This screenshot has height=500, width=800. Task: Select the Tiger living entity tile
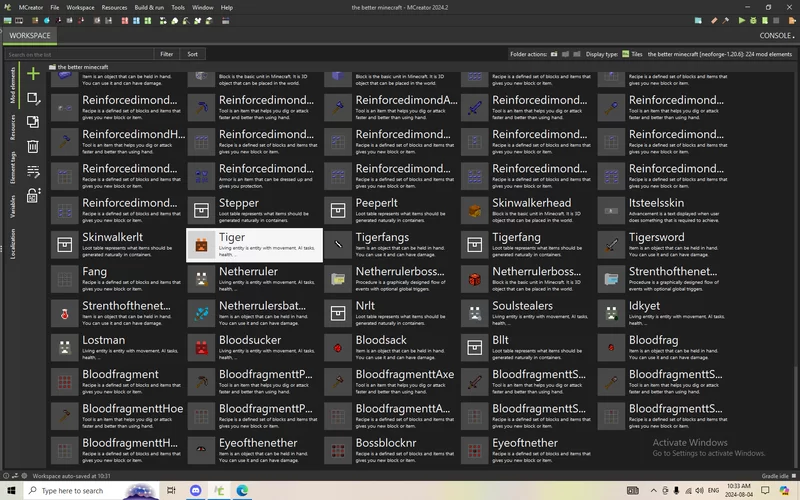254,245
